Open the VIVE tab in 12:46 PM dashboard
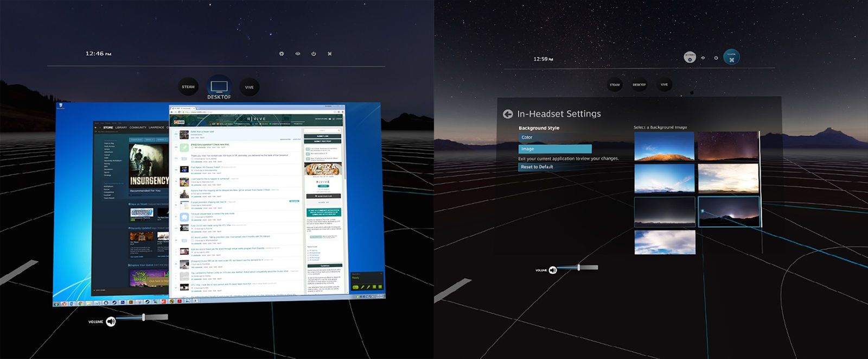The height and width of the screenshot is (359, 868). click(249, 87)
